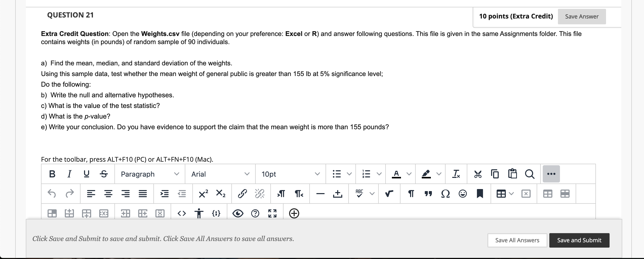Center align text

[x=108, y=194]
